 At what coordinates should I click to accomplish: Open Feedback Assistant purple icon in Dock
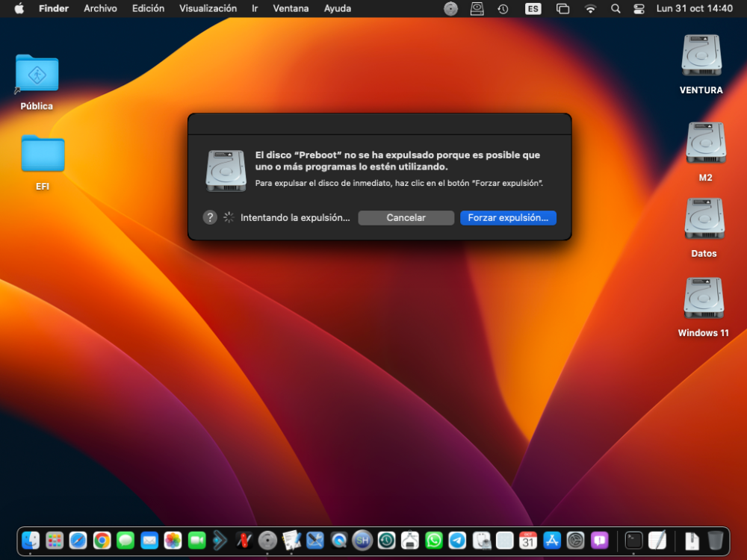599,541
